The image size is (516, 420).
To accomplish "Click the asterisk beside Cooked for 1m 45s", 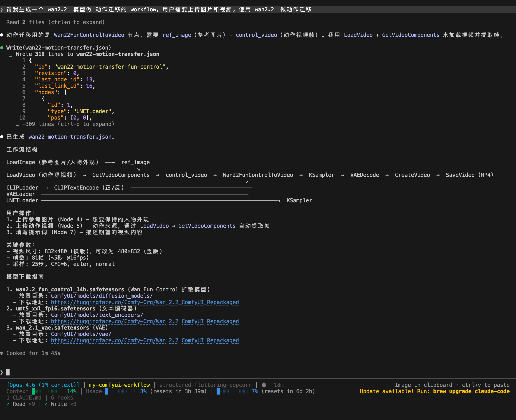I will pyautogui.click(x=2, y=353).
